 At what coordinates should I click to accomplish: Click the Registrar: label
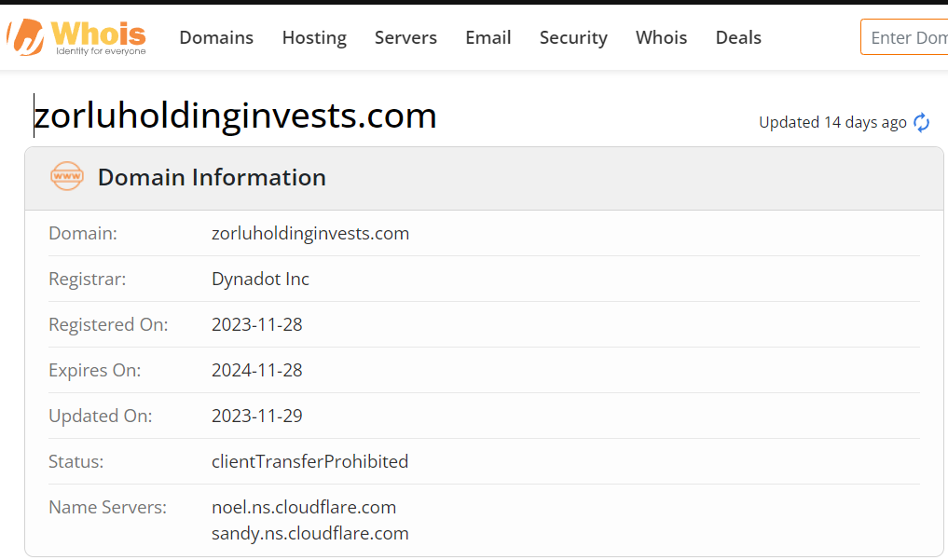tap(88, 280)
